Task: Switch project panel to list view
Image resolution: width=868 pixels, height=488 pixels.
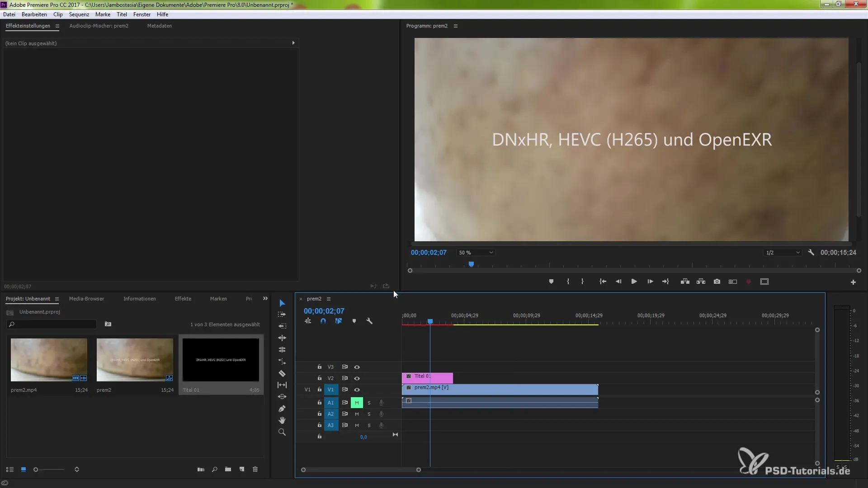Action: (x=10, y=470)
